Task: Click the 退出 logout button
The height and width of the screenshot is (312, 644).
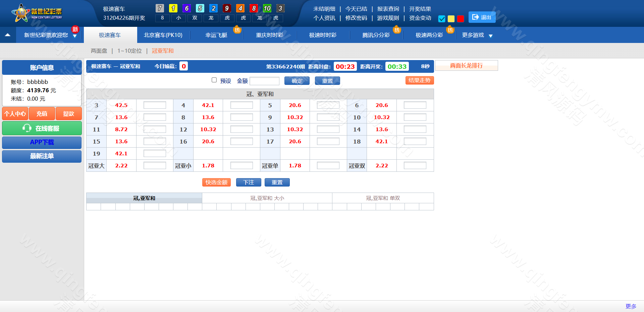Action: click(482, 17)
